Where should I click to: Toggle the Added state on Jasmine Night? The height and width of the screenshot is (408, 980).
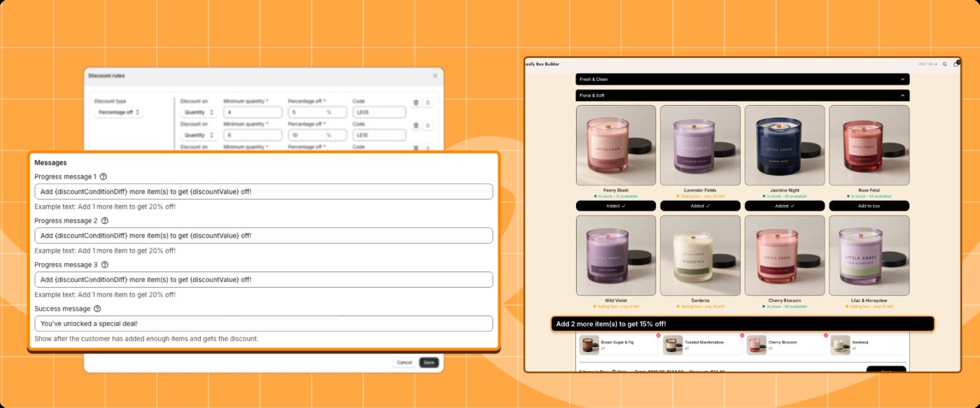[x=785, y=206]
